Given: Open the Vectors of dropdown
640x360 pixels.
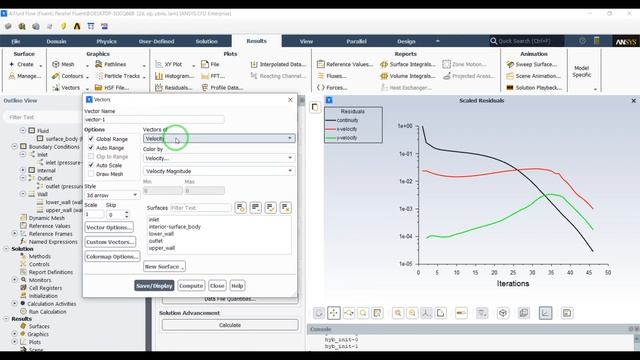Looking at the screenshot, I should click(219, 138).
